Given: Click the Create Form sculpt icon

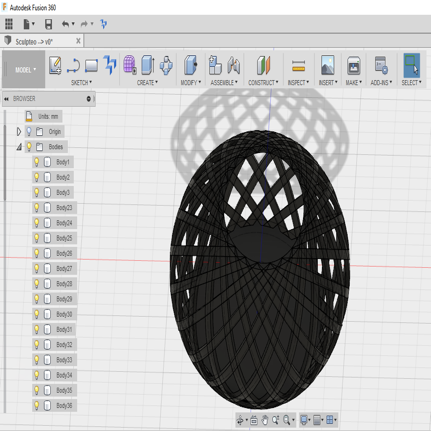Looking at the screenshot, I should pos(130,65).
